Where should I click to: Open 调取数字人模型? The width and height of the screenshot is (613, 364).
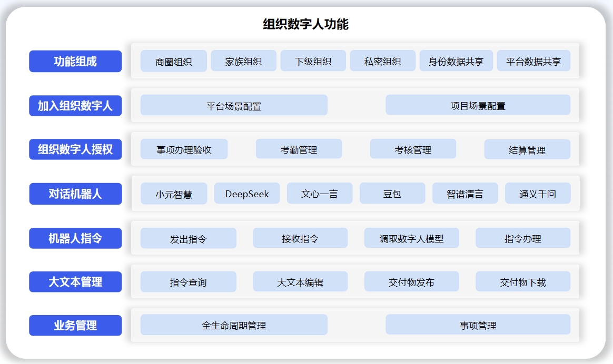coord(412,238)
